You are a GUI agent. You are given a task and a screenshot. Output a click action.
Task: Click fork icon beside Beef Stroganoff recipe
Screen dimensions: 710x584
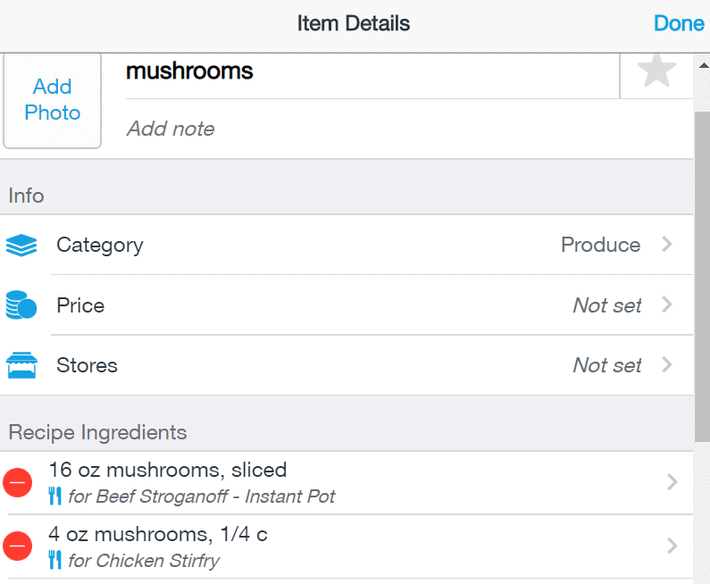click(x=55, y=496)
